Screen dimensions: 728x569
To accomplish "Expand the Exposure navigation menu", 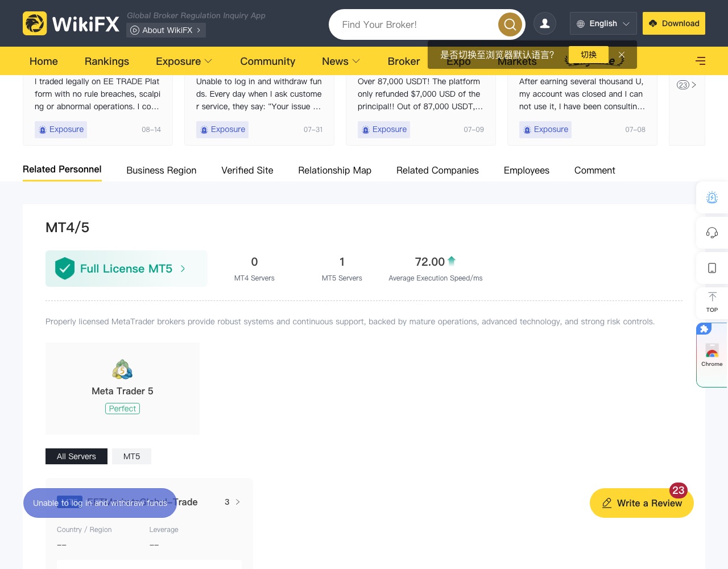I will 184,61.
